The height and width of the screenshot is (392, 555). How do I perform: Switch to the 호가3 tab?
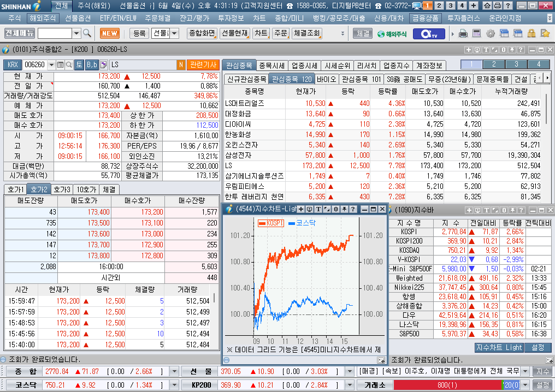[x=62, y=189]
